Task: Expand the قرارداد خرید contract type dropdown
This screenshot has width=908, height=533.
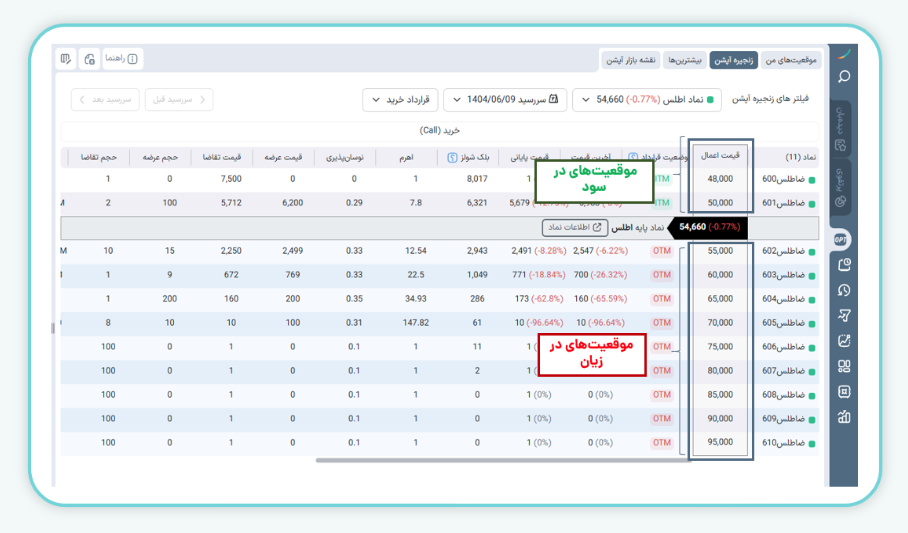Action: coord(400,100)
